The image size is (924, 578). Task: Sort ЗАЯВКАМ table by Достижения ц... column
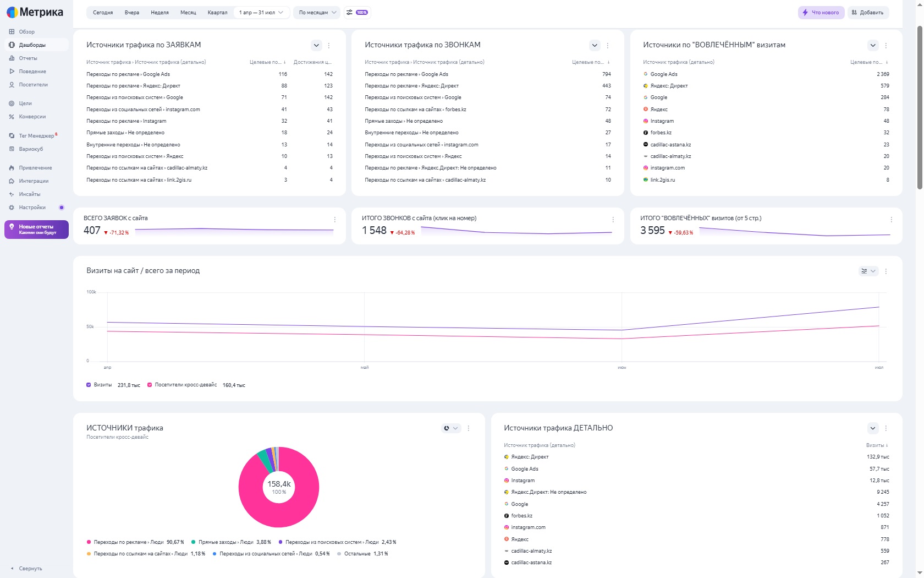tap(312, 62)
